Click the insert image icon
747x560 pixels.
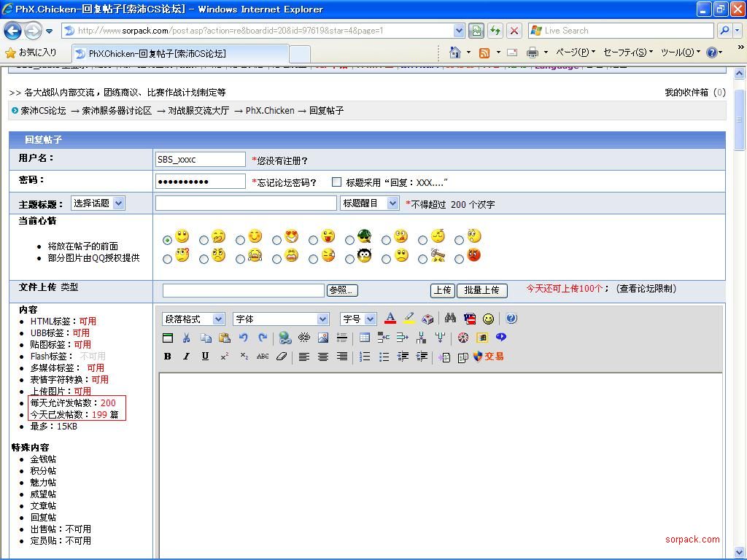[x=323, y=338]
